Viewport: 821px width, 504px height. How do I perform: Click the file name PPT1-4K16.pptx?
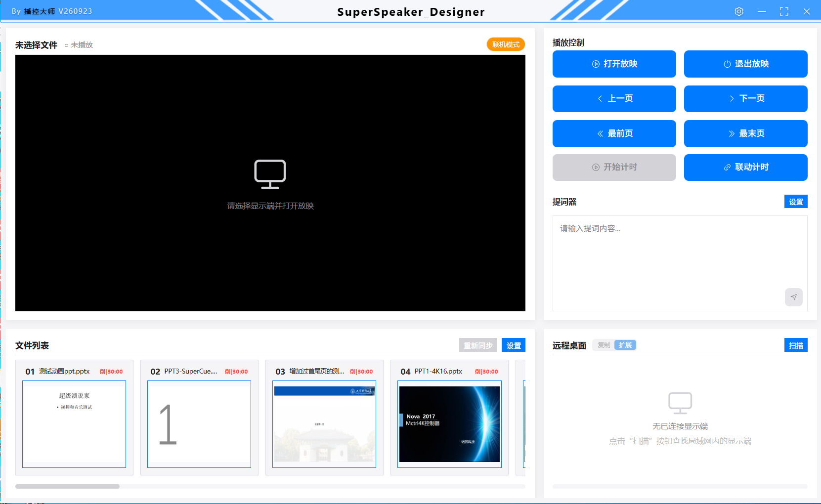tap(438, 371)
